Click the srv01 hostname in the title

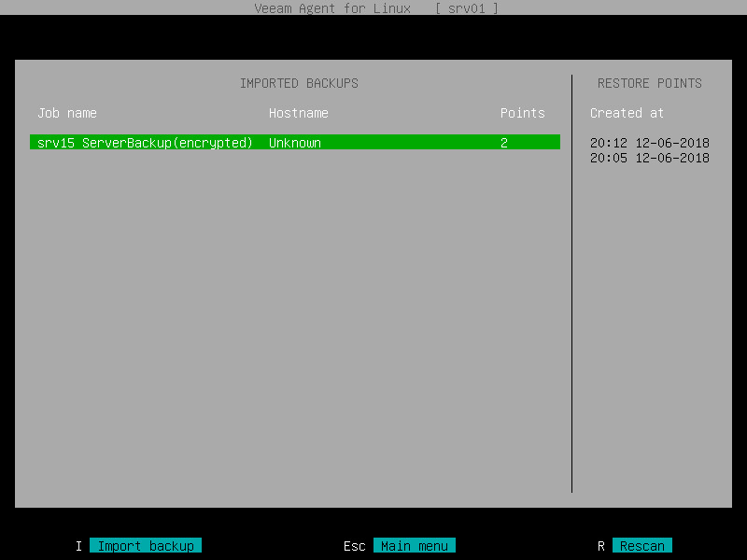[467, 8]
